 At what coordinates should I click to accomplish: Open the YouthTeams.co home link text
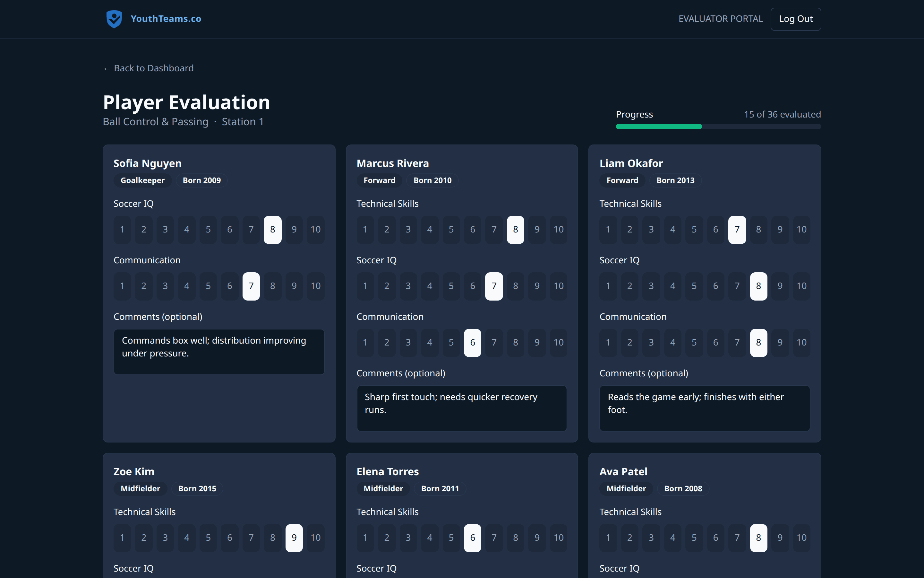tap(166, 19)
